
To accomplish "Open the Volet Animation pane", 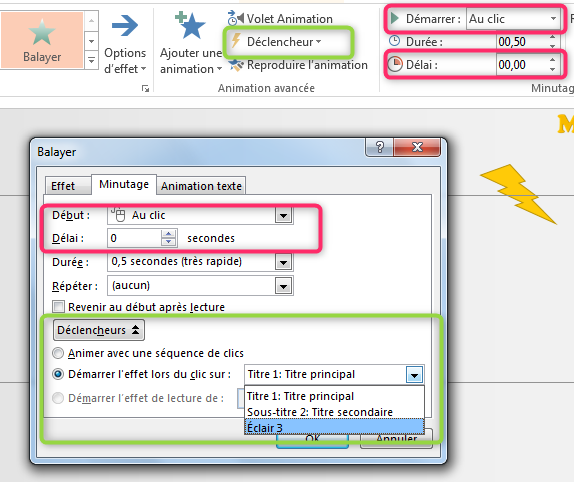I will (280, 19).
